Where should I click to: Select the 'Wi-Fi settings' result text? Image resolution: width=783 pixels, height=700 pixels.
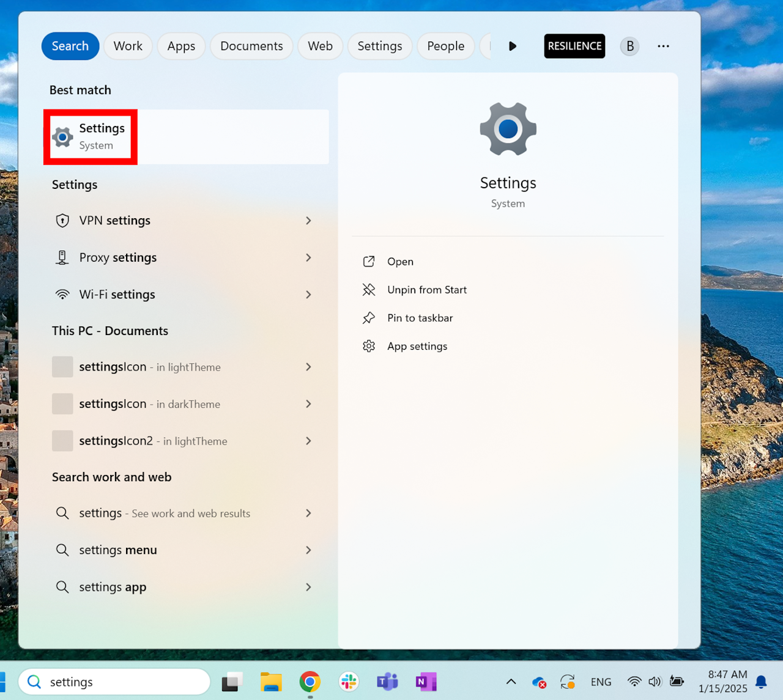(x=117, y=295)
